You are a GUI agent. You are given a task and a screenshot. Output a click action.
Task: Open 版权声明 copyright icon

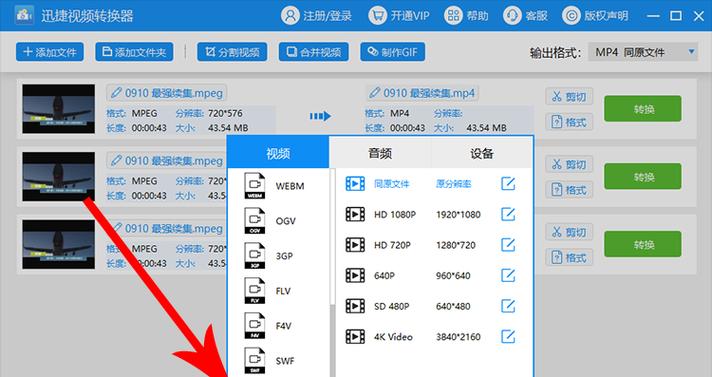pos(571,15)
